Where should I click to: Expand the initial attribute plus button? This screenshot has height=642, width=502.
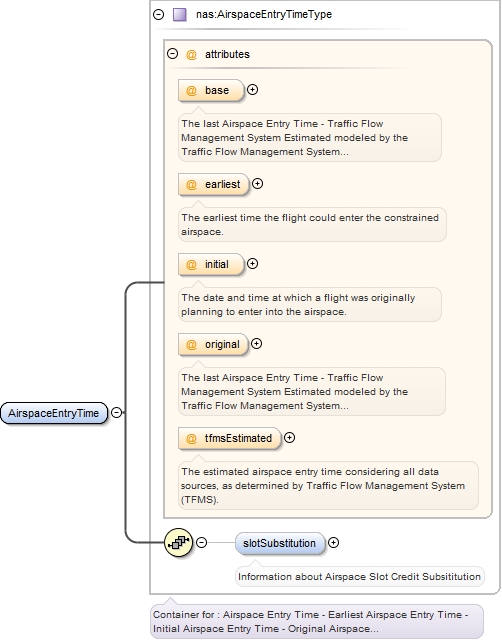point(253,264)
